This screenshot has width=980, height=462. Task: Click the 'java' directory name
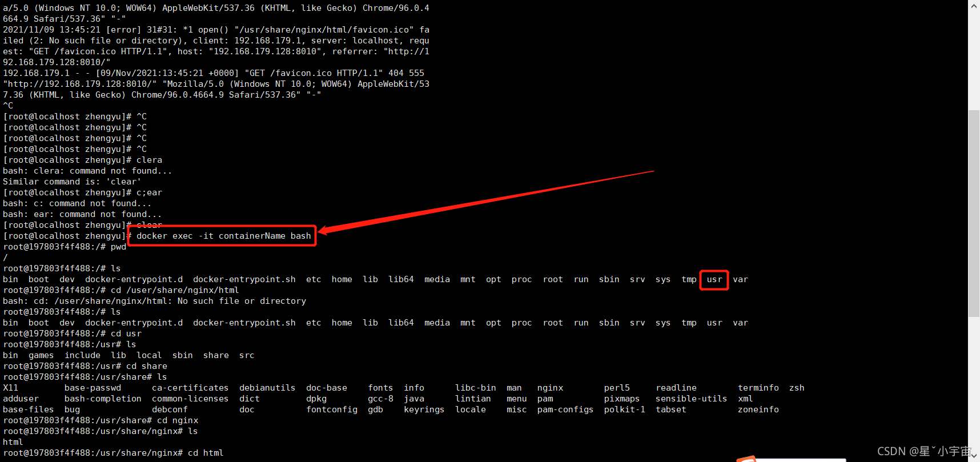coord(414,399)
